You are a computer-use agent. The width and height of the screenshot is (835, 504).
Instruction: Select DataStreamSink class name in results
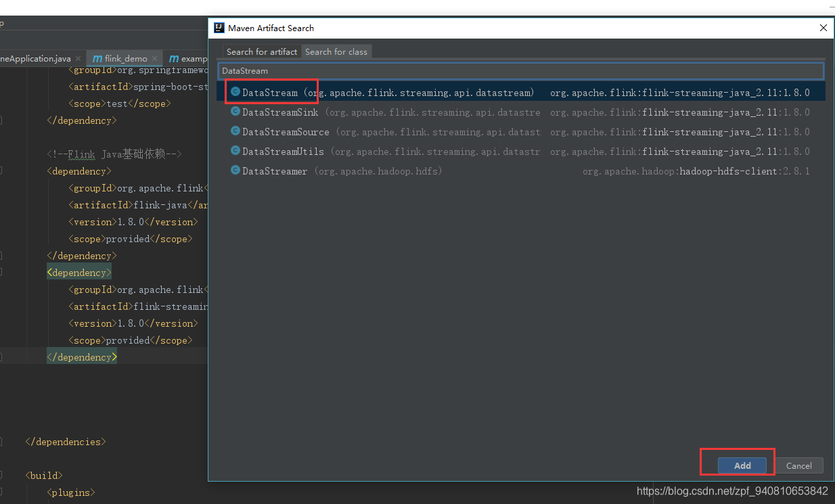click(280, 112)
